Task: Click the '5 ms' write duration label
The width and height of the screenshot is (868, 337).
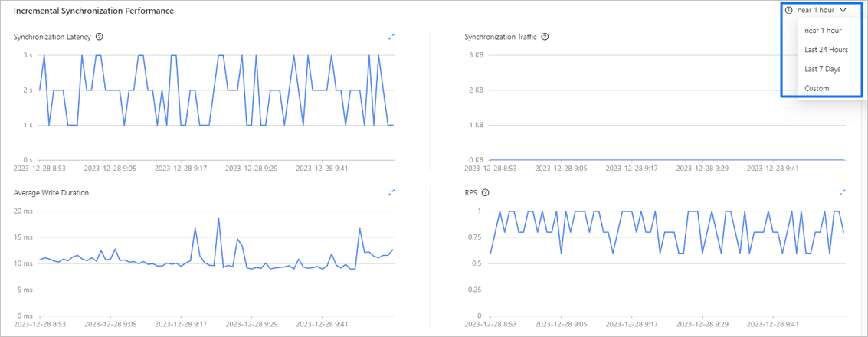Action: click(x=25, y=290)
